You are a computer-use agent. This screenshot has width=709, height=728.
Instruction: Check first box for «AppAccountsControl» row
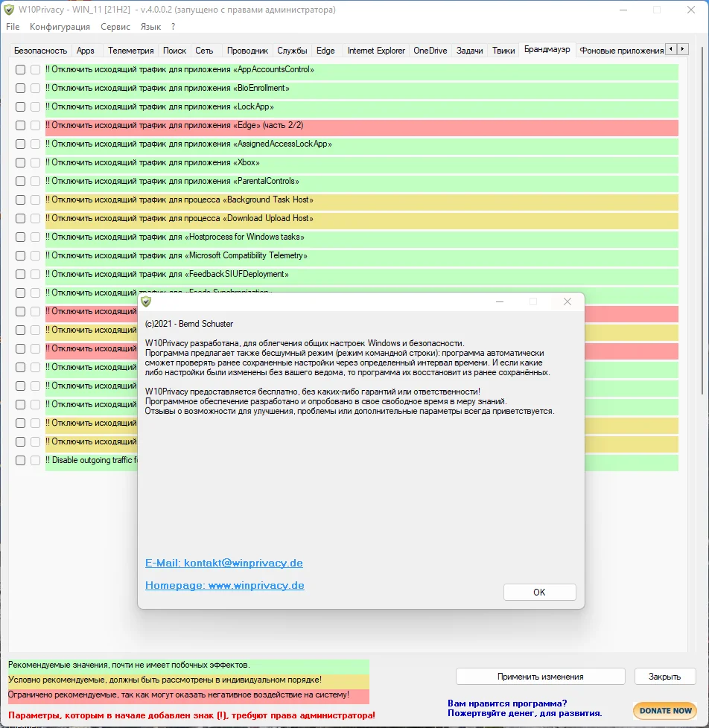coord(20,70)
